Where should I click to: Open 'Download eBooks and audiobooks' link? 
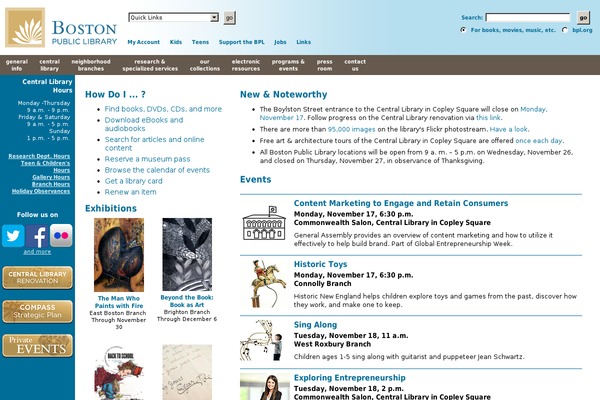click(x=144, y=124)
